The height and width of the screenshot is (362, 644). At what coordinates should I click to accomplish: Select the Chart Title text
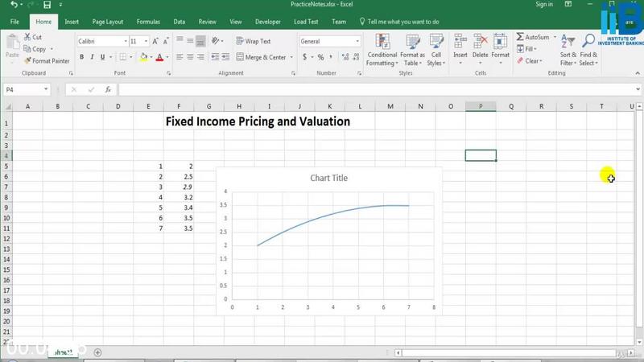coord(328,178)
